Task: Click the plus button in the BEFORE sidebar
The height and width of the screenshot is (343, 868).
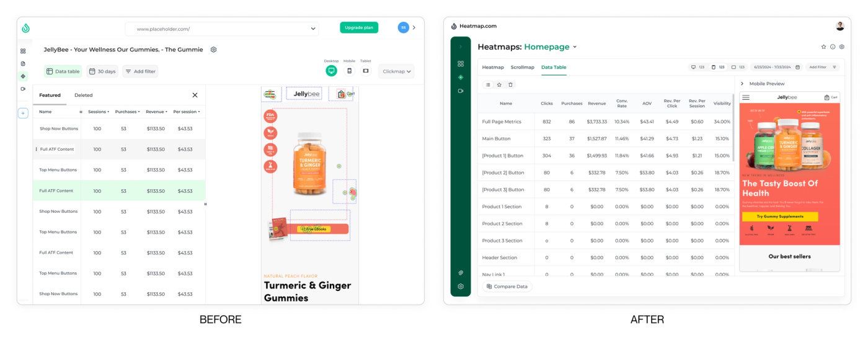Action: click(x=23, y=113)
